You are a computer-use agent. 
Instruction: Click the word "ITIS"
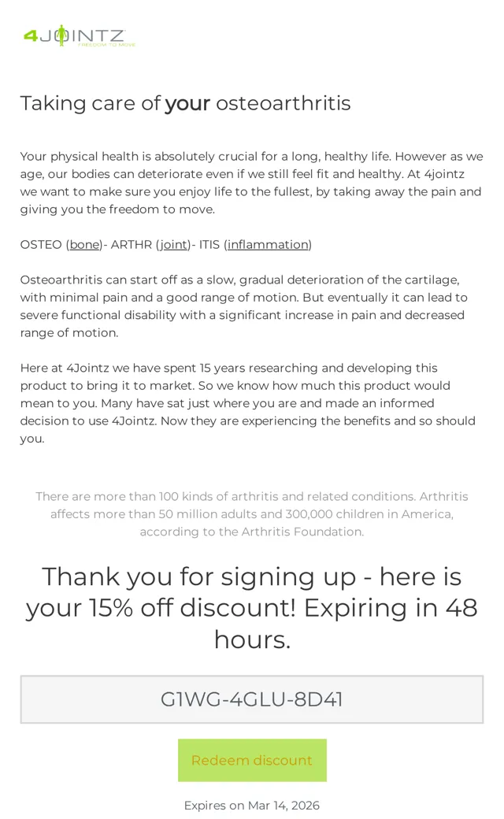click(x=209, y=244)
